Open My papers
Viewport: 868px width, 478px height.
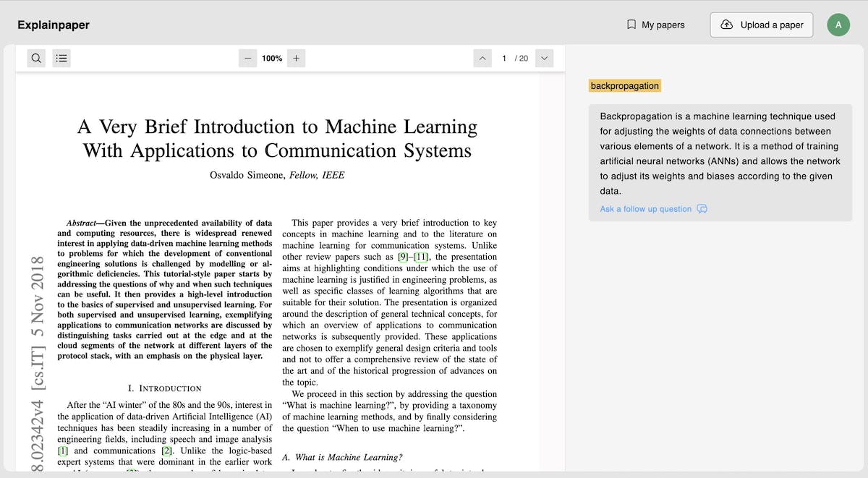click(662, 24)
